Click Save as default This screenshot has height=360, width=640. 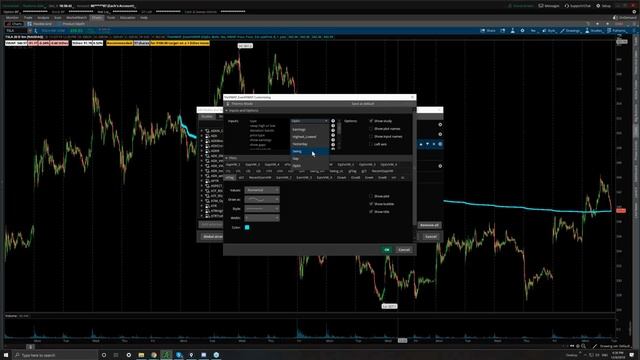pos(363,104)
